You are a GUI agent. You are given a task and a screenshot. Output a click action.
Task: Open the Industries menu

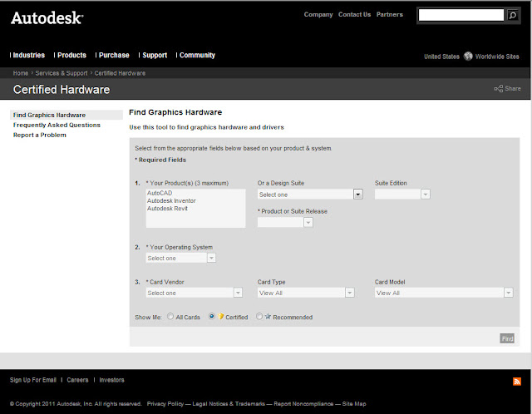(28, 55)
